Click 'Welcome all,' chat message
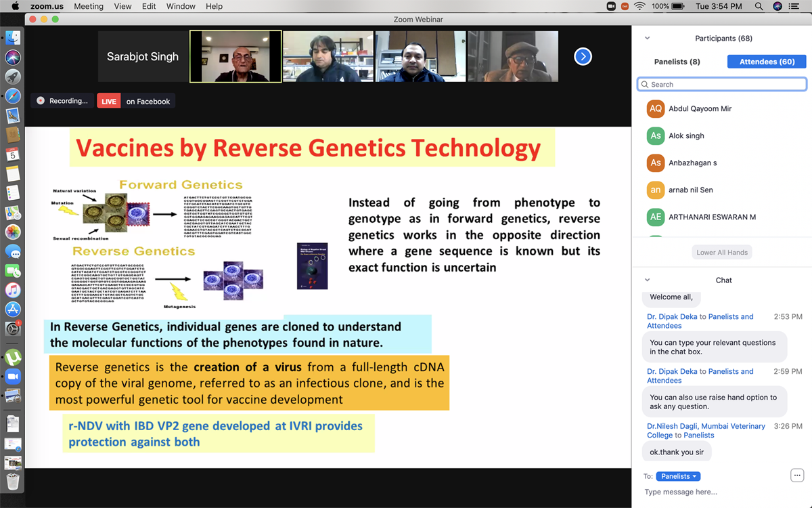 pyautogui.click(x=671, y=297)
